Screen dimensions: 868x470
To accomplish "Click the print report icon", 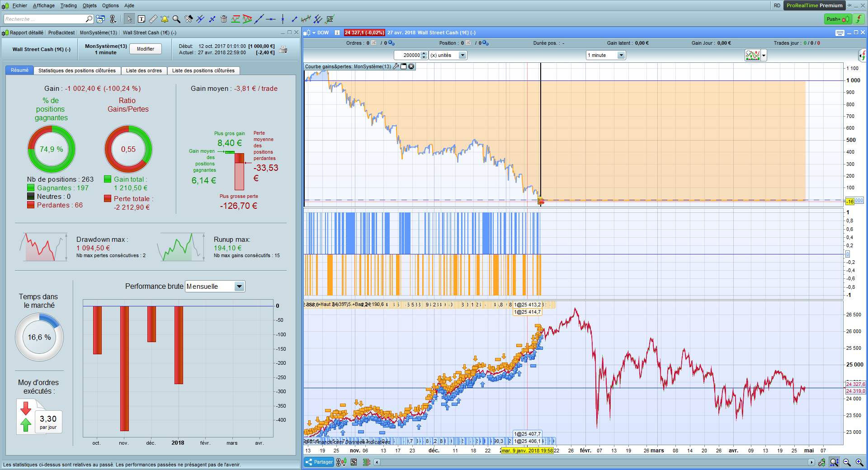I will [x=283, y=50].
